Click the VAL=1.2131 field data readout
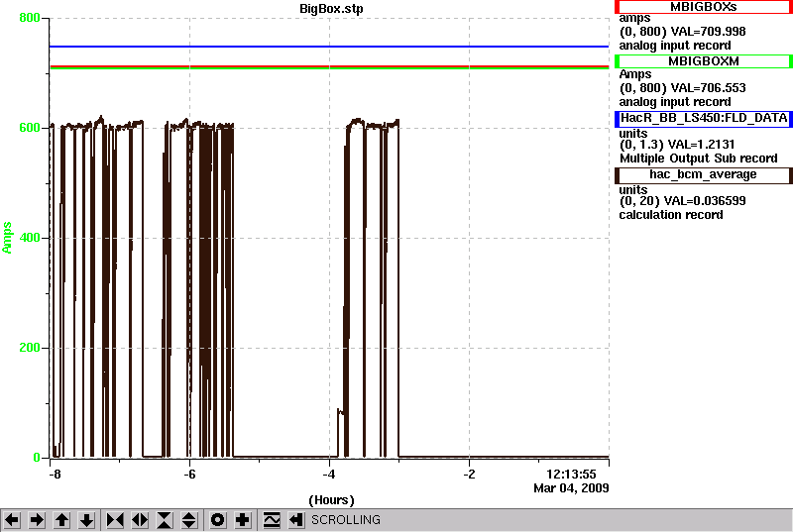 pos(702,145)
